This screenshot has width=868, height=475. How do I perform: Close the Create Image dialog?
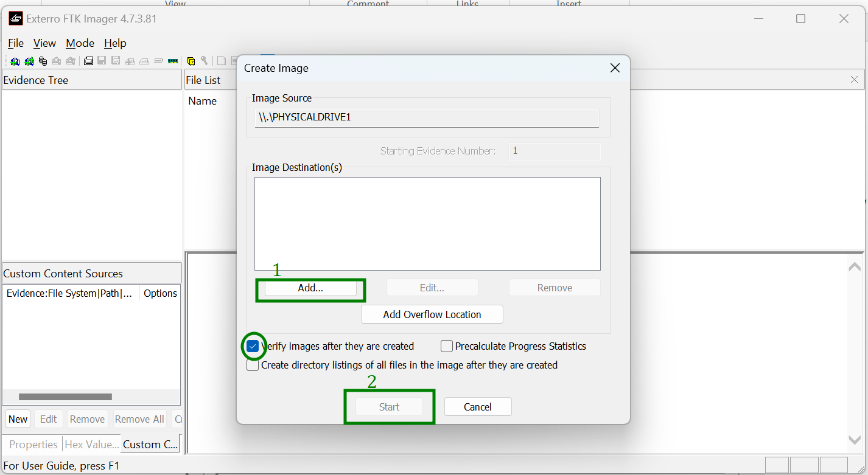tap(615, 68)
